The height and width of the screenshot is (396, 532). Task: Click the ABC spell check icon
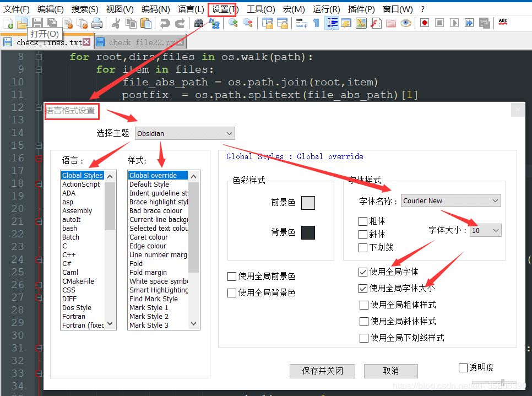[503, 23]
